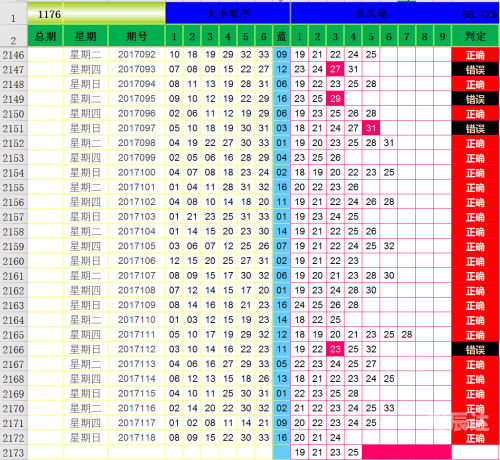Select the 星期 header cell

86,36
